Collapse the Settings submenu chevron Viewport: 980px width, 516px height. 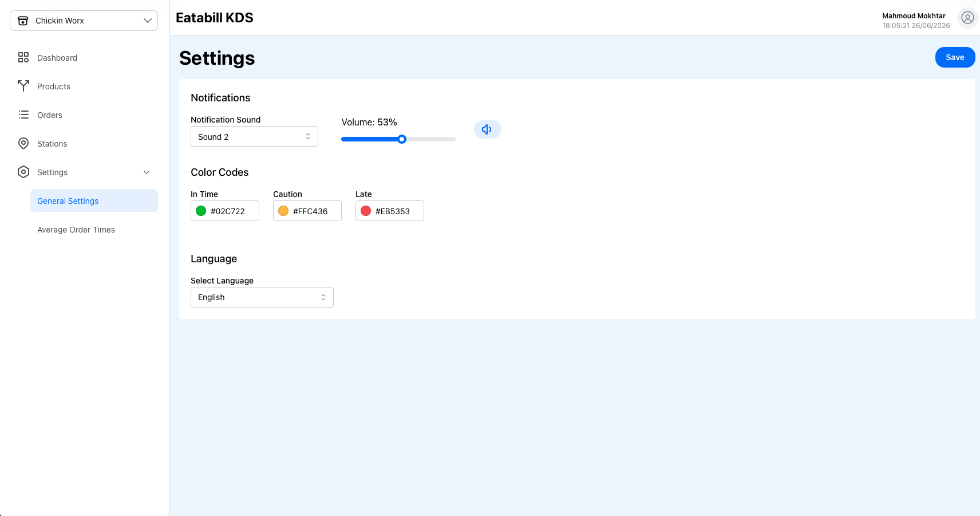coord(147,172)
